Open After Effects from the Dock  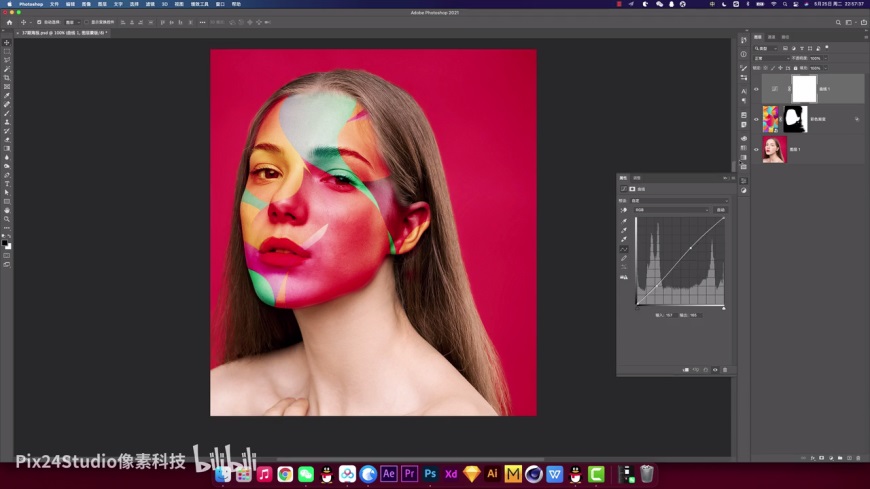tap(388, 474)
